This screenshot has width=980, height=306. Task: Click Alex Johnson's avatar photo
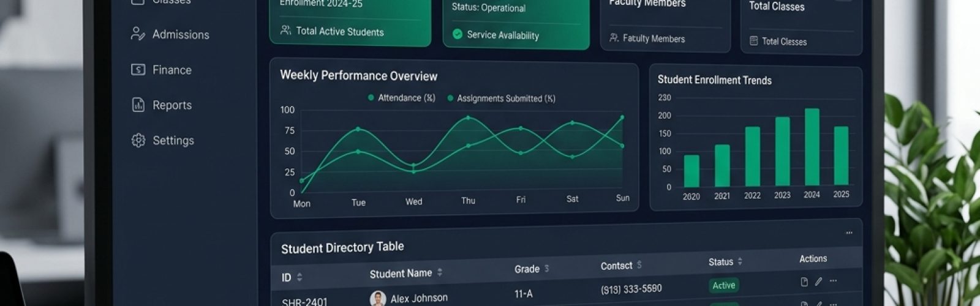pos(378,299)
